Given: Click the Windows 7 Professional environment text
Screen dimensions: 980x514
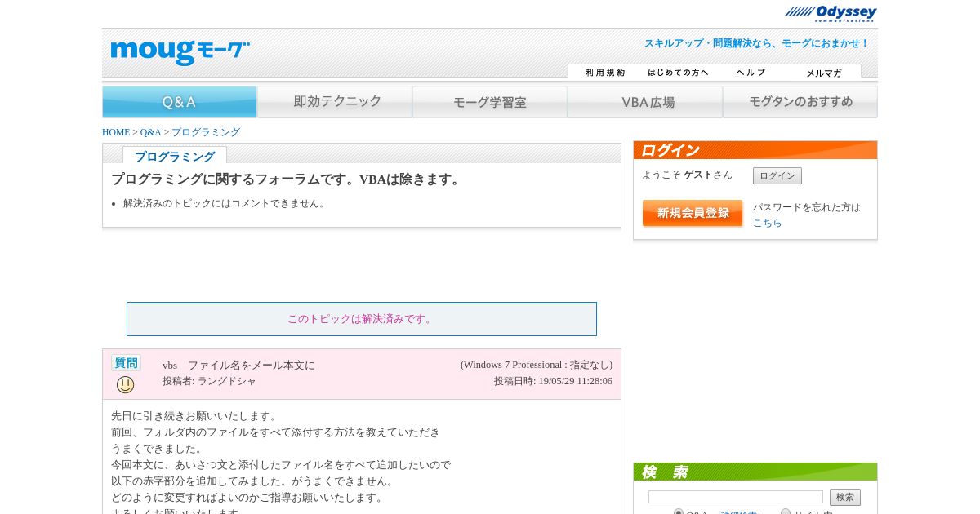Looking at the screenshot, I should [x=537, y=365].
